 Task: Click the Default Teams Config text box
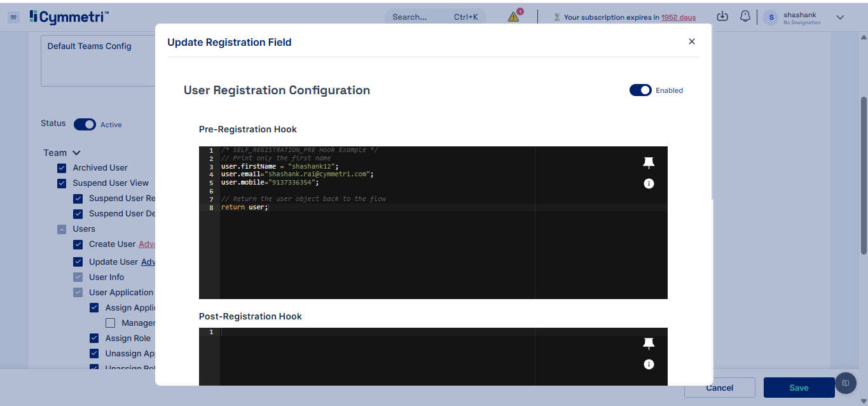[x=99, y=60]
